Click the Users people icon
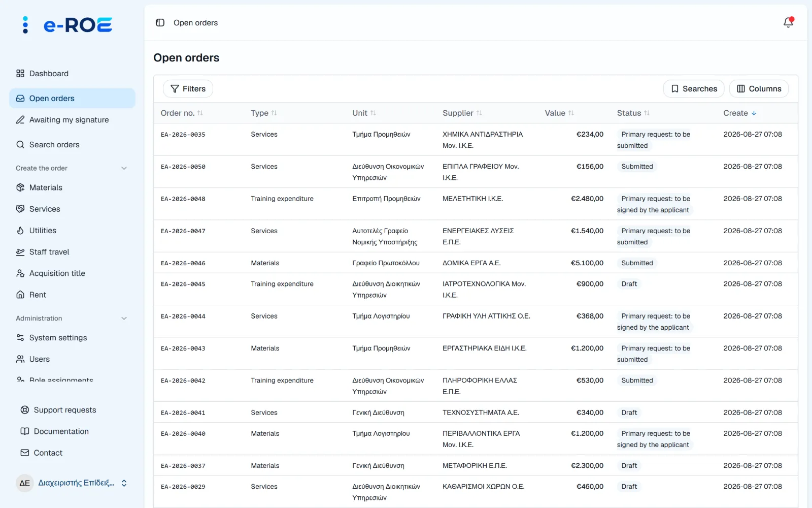Screen dimensions: 812x508 pos(20,359)
